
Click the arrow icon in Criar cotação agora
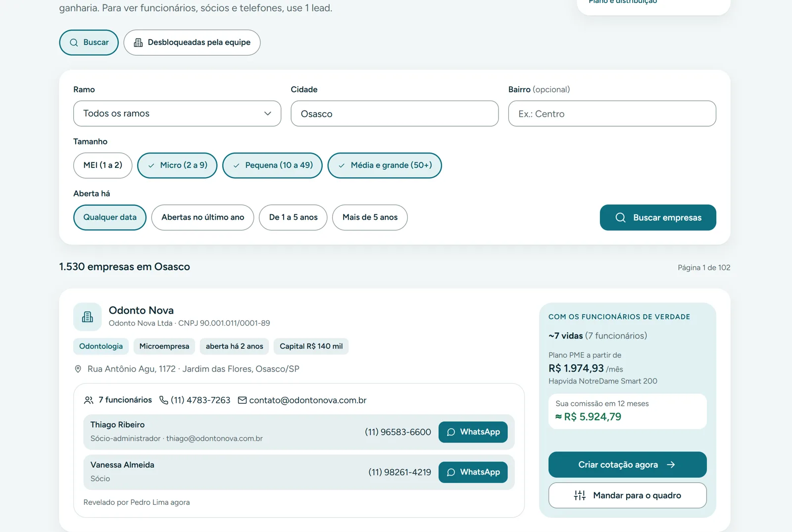pos(671,465)
